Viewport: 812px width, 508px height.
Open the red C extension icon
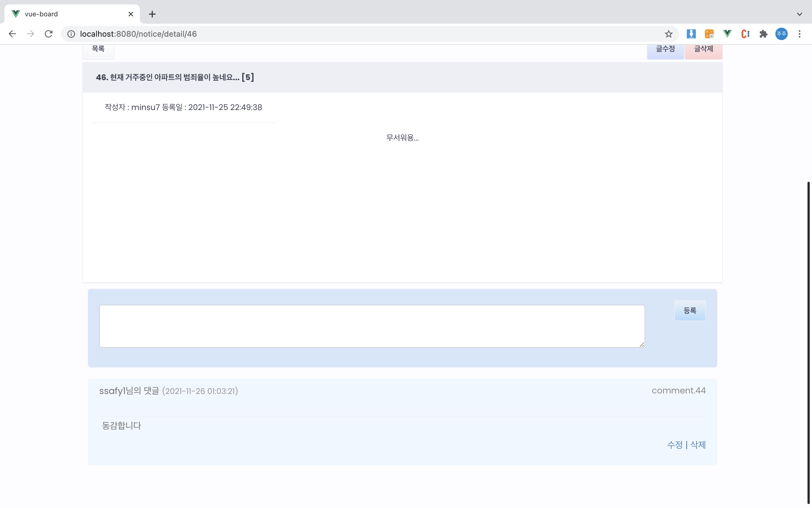[745, 34]
